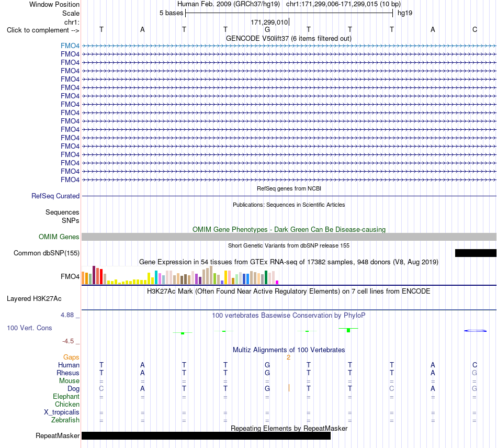Click the 'Click to complement -->' label
The image size is (497, 448).
[43, 30]
